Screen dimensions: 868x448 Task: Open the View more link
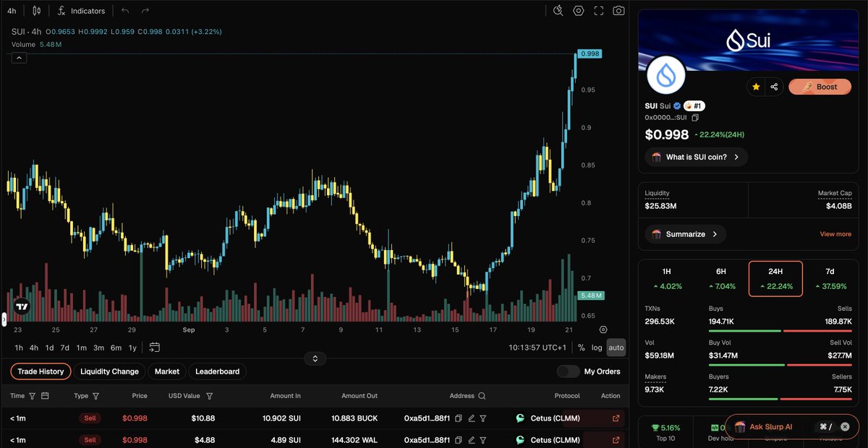[835, 234]
